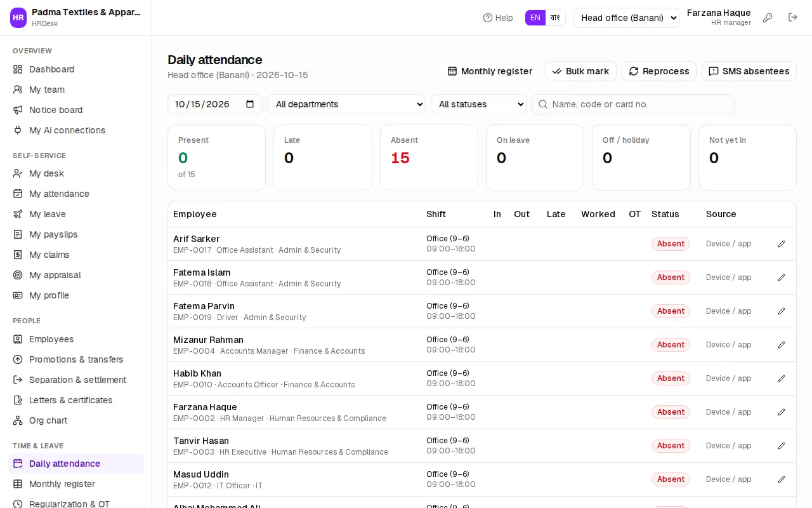This screenshot has height=508, width=812.
Task: Edit Arif Sarker's attendance with pencil icon
Action: (x=782, y=244)
